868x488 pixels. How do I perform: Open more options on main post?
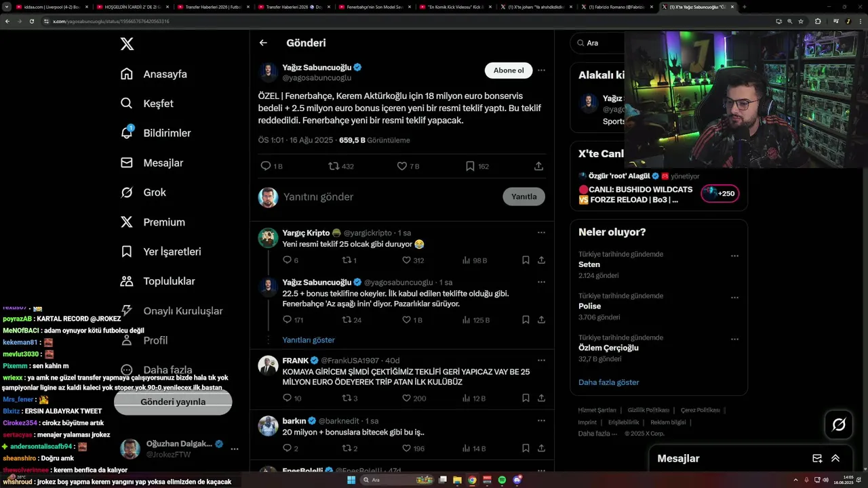[541, 70]
